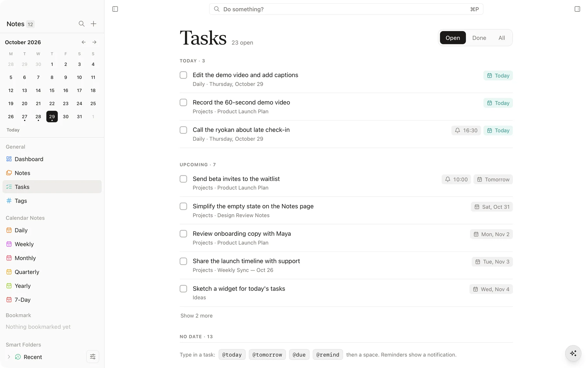Expand Show 2 more upcoming tasks
The image size is (588, 368).
coord(196,316)
